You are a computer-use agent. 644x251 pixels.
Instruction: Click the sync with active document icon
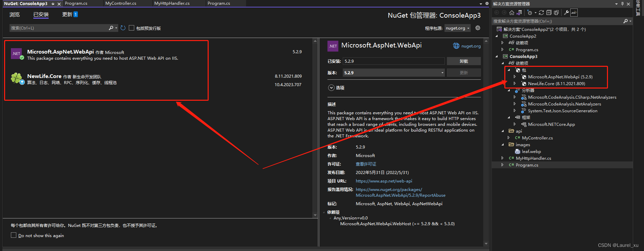pos(541,13)
